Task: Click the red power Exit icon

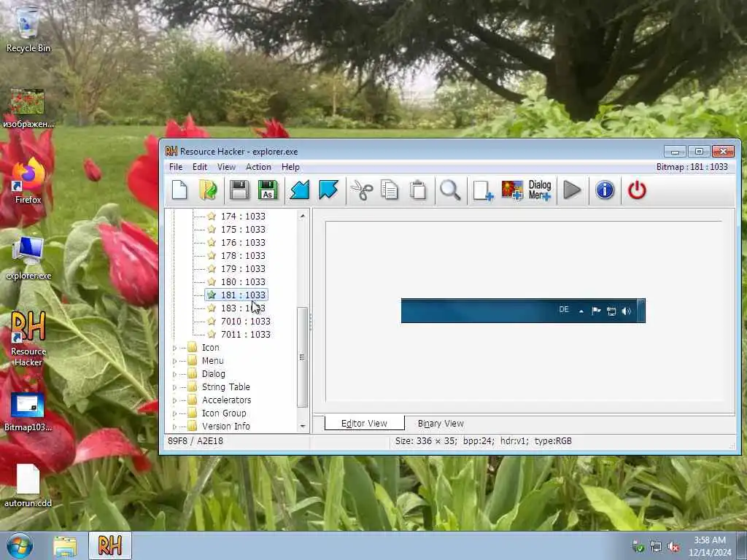Action: pos(637,190)
